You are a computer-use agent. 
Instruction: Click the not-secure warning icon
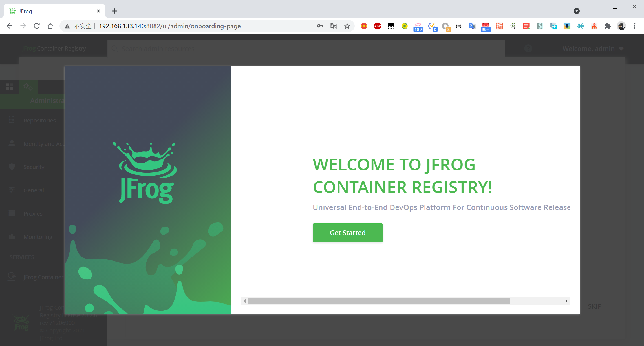67,26
